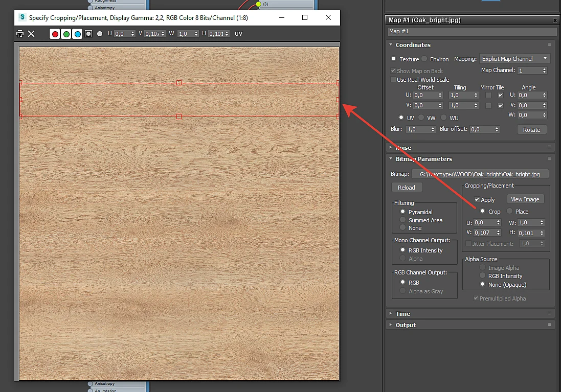Click the print image icon in crop window

tap(20, 34)
